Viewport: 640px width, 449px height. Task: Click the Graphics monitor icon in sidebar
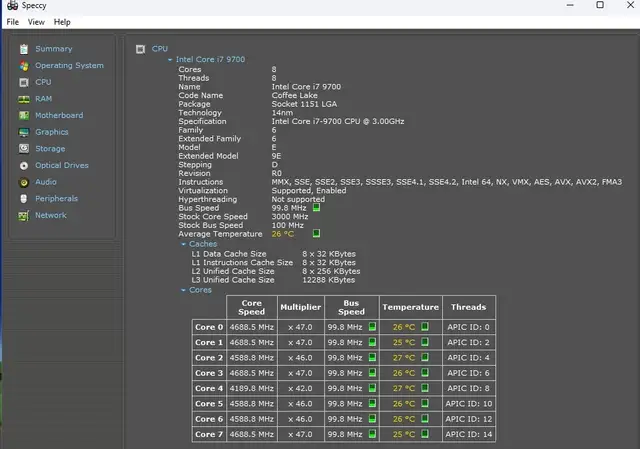pos(24,132)
